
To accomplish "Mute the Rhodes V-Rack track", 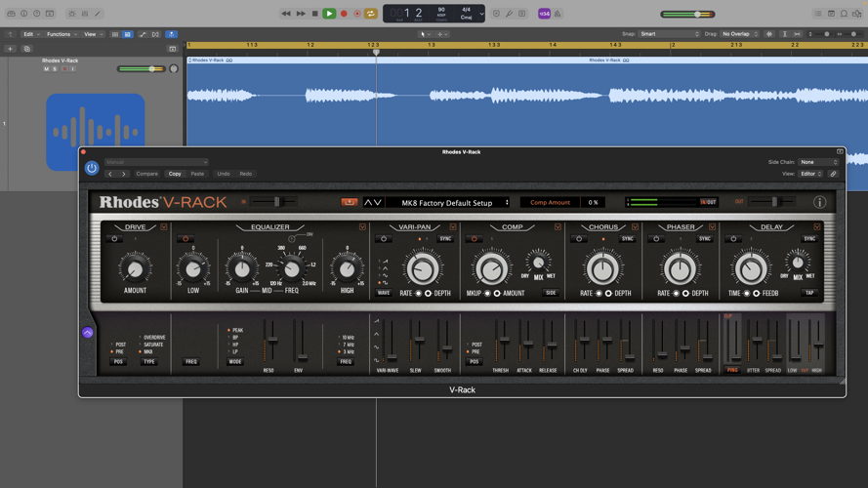I will click(46, 69).
